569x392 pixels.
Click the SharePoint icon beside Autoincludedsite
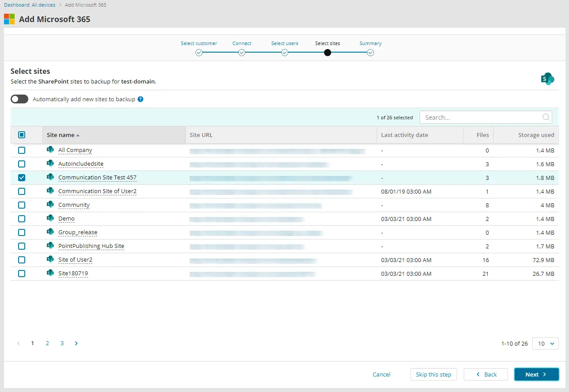coord(50,164)
